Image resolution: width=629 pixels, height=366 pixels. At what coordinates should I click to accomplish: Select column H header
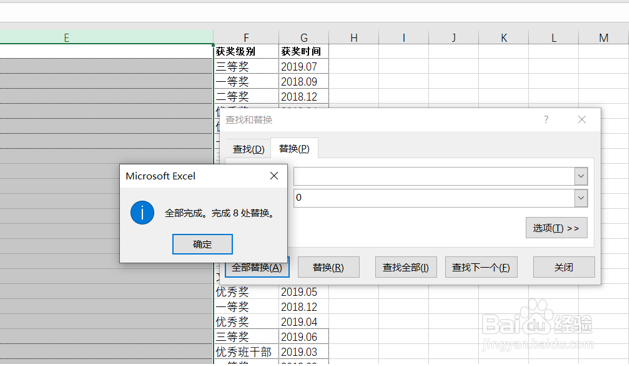point(353,37)
